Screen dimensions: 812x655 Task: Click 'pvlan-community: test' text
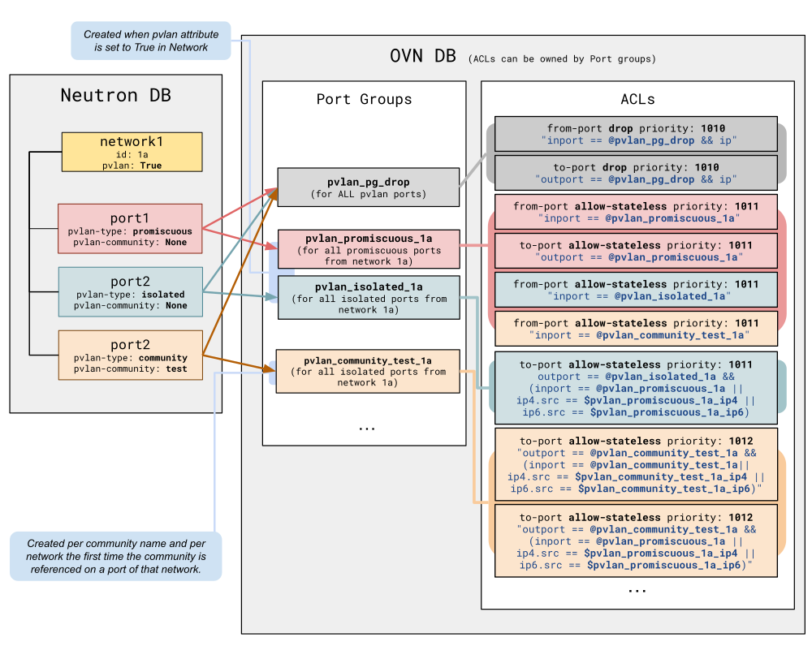click(131, 368)
